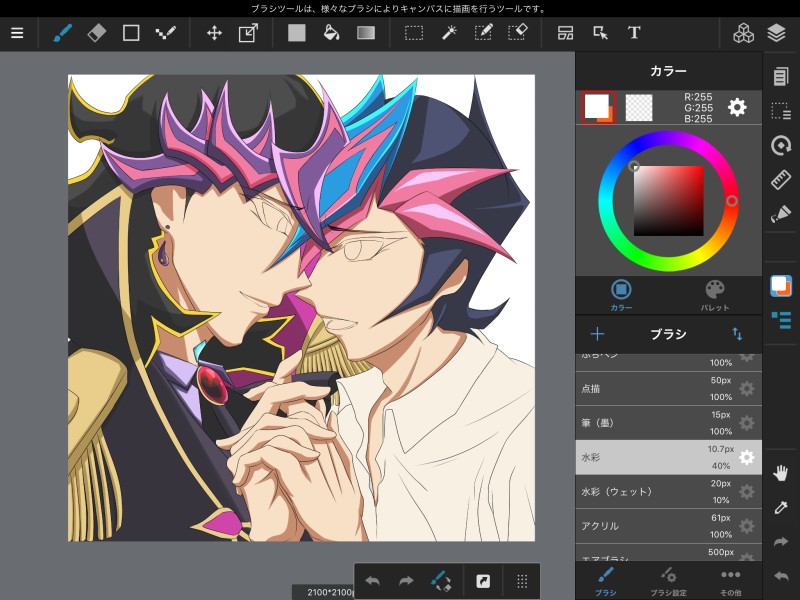Image resolution: width=800 pixels, height=600 pixels.
Task: Select the 水彩 brush
Action: click(x=668, y=458)
